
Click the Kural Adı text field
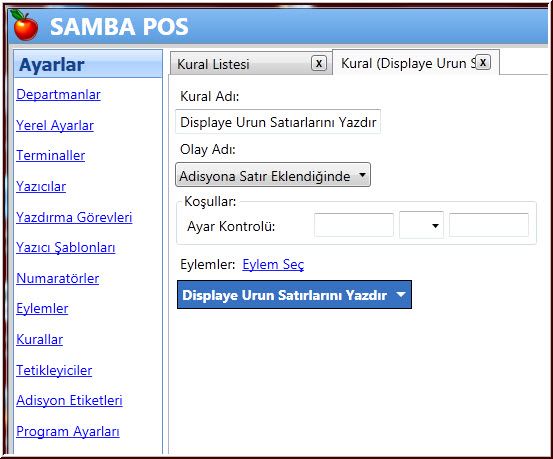(278, 122)
